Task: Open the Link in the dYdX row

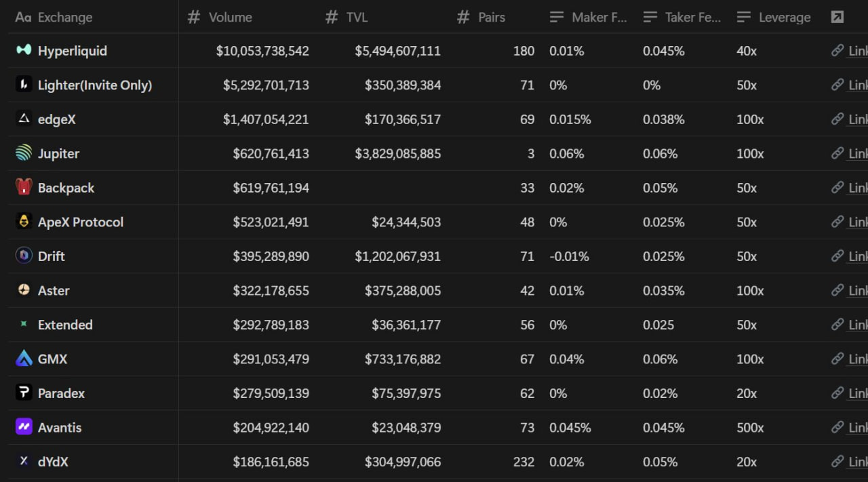Action: [858, 462]
